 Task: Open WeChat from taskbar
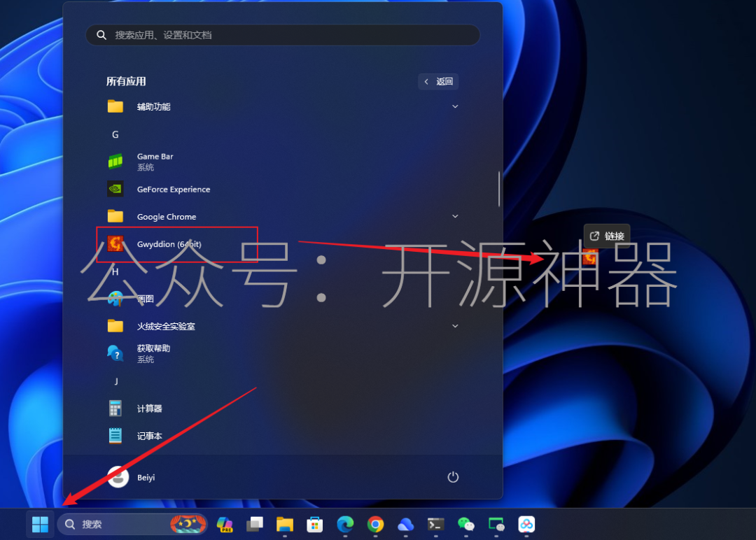point(465,524)
